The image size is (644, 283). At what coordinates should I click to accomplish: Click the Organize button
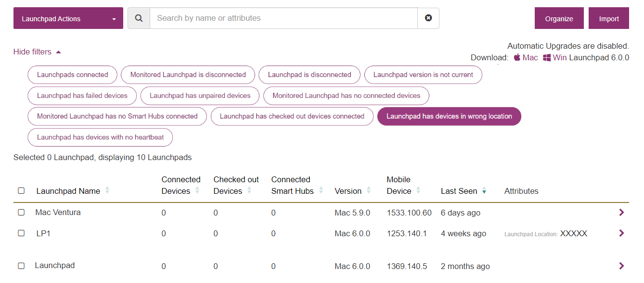559,18
